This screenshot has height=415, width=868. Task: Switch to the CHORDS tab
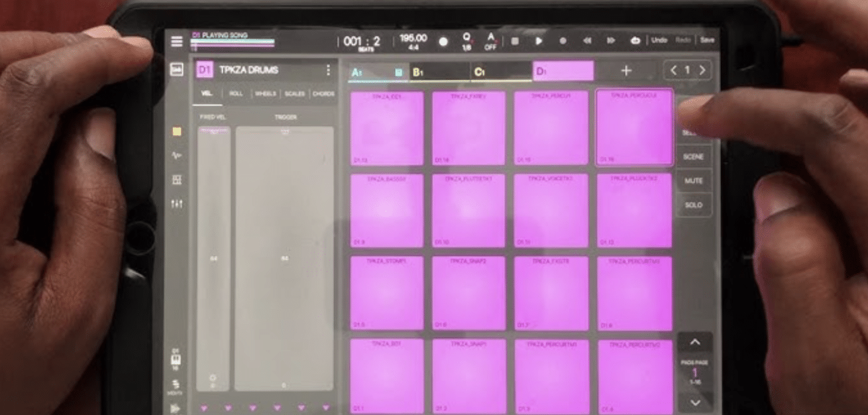[323, 94]
